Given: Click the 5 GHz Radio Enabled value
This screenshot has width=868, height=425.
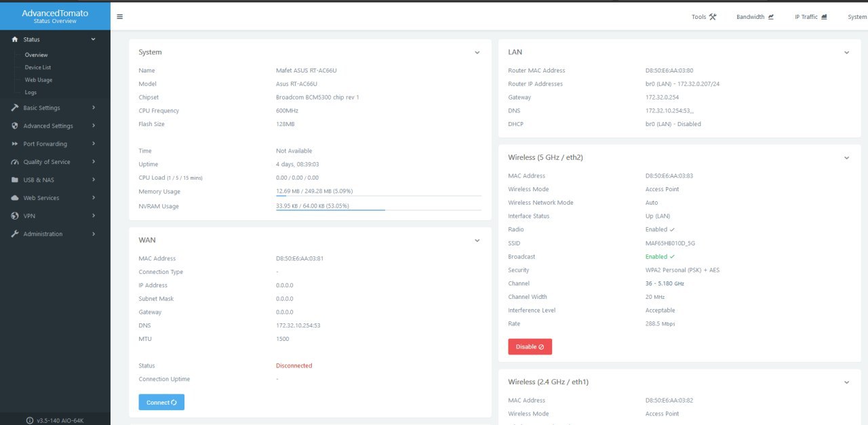Looking at the screenshot, I should click(660, 230).
